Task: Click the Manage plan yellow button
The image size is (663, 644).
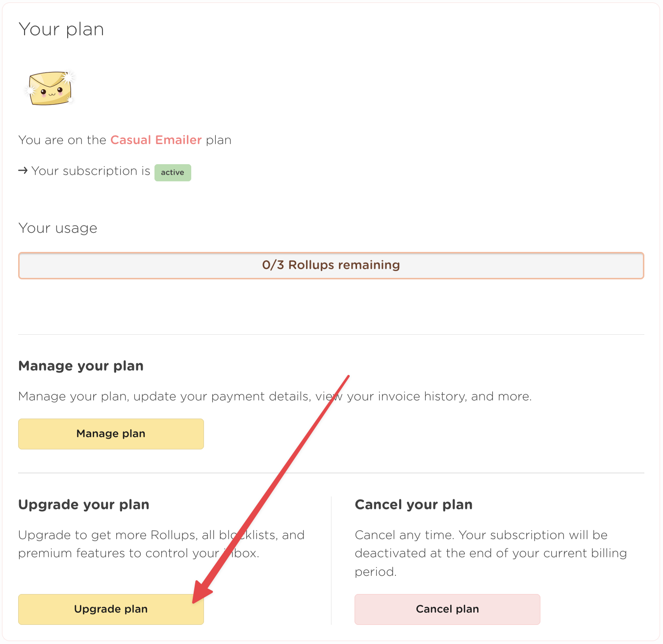Action: coord(111,434)
